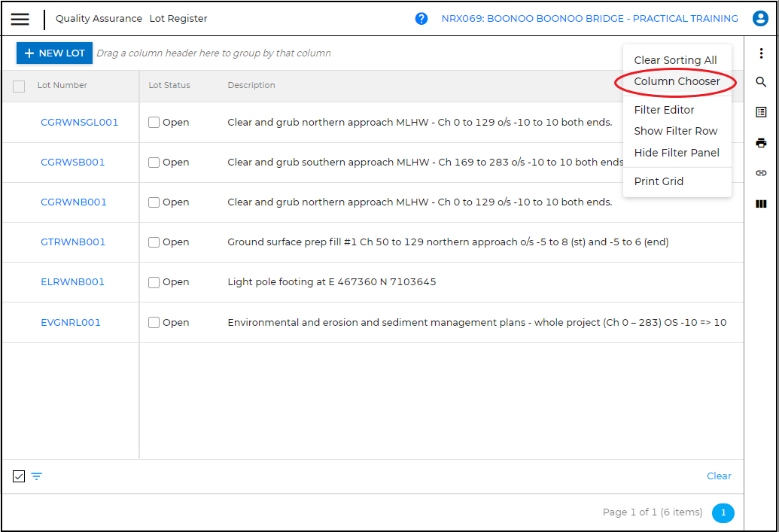The image size is (779, 532).
Task: Toggle the select-all checkbox in header
Action: tap(19, 87)
